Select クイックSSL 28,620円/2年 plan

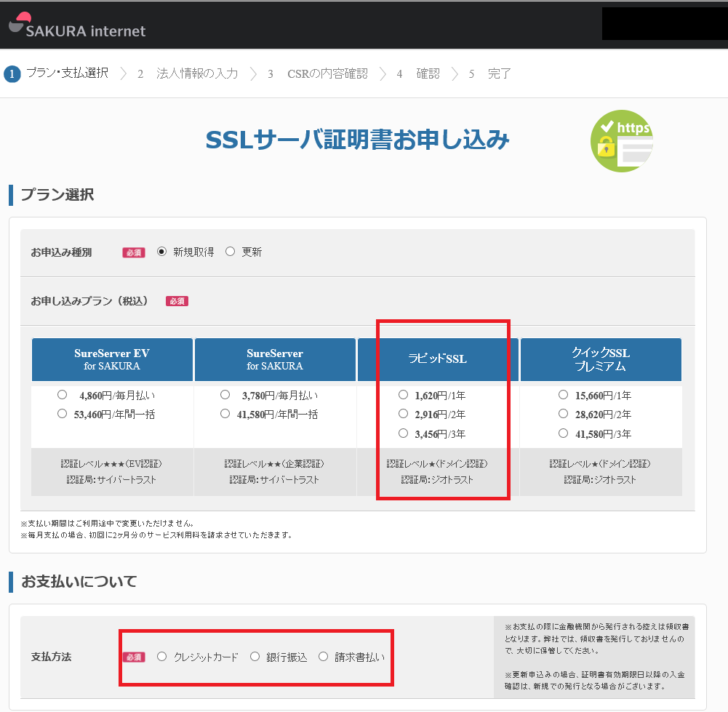pos(563,414)
